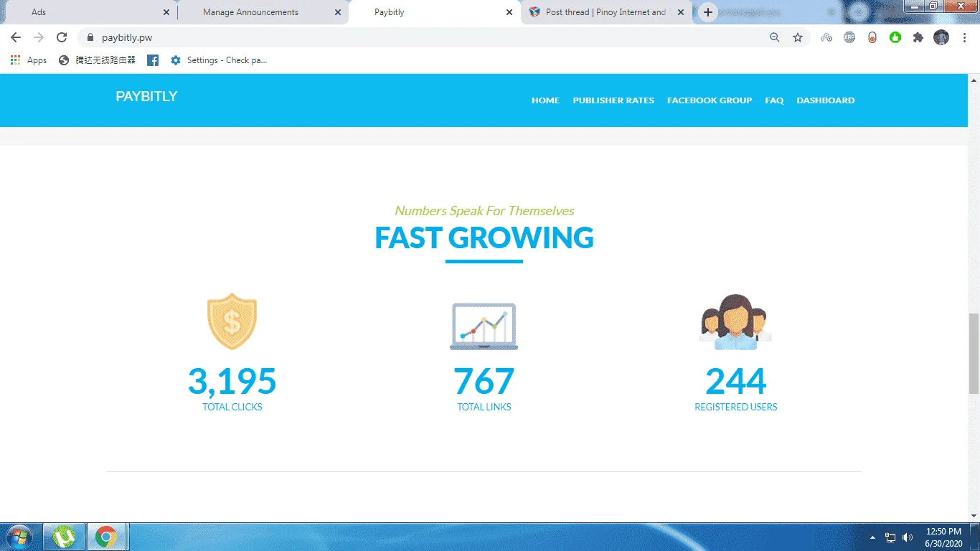Close the Ads tab

pyautogui.click(x=166, y=12)
